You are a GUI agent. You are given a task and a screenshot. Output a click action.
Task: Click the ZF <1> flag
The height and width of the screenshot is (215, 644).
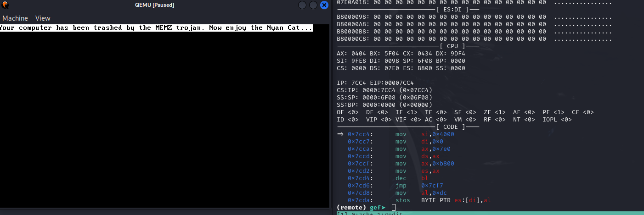pyautogui.click(x=495, y=112)
